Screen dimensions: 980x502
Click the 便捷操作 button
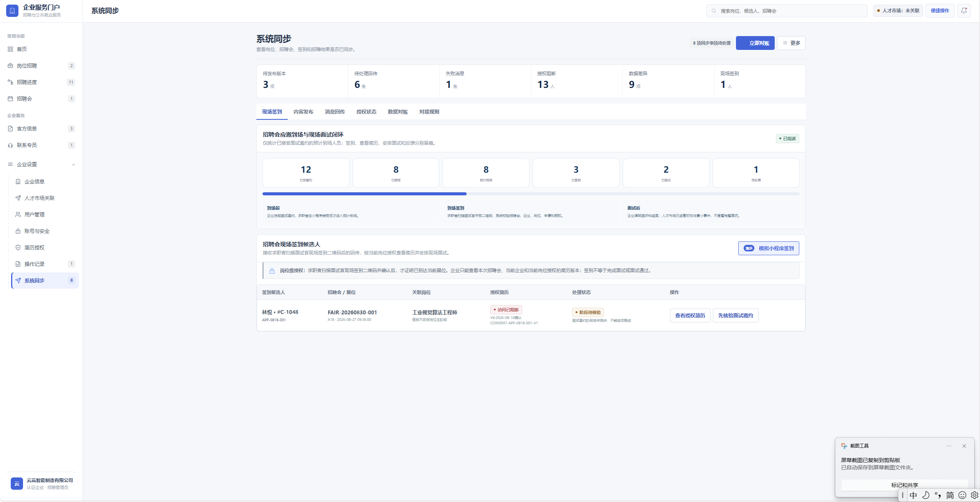click(940, 11)
